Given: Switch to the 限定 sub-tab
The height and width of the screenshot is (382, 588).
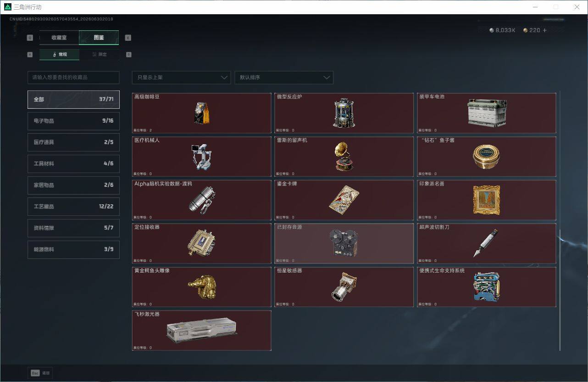Looking at the screenshot, I should pyautogui.click(x=99, y=55).
